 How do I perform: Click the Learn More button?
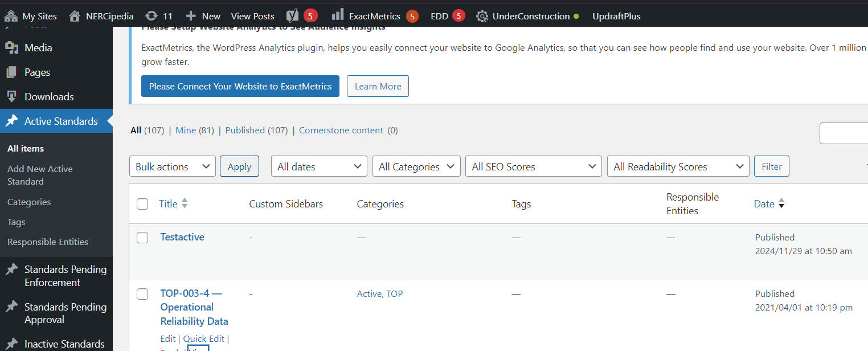click(x=378, y=86)
